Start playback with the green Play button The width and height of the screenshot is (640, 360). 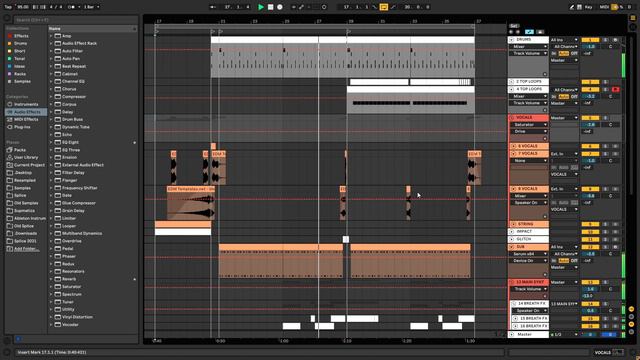(x=261, y=7)
